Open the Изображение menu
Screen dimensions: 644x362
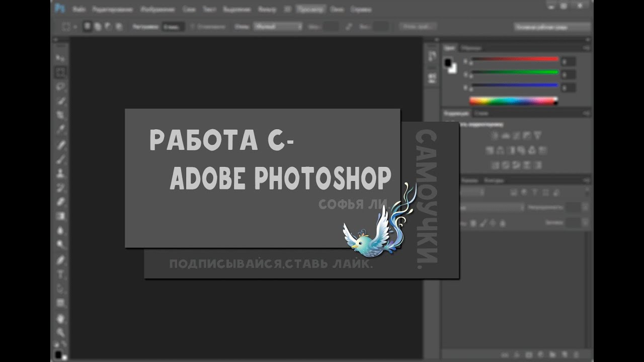click(x=157, y=9)
